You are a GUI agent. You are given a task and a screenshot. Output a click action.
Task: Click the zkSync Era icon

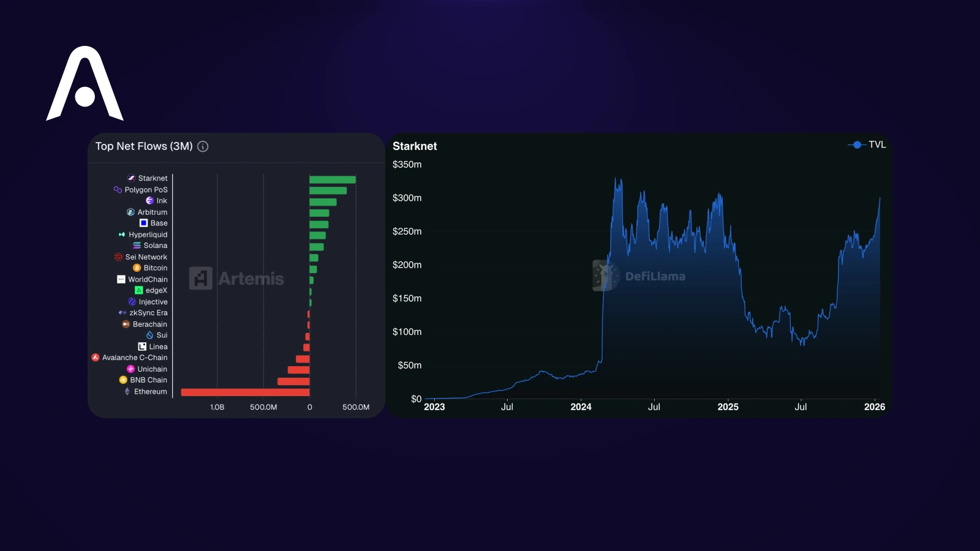click(123, 313)
